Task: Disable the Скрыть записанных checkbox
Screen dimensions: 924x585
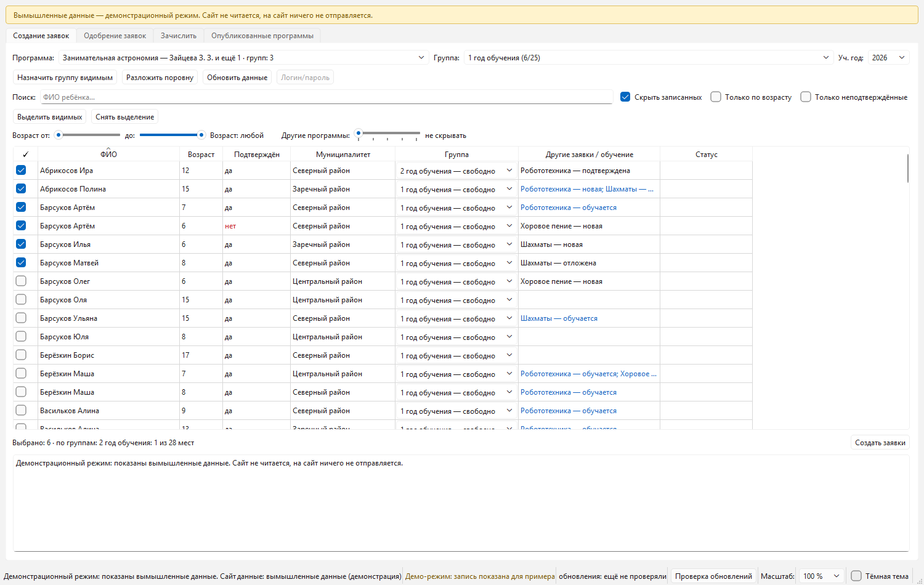Action: (x=625, y=97)
